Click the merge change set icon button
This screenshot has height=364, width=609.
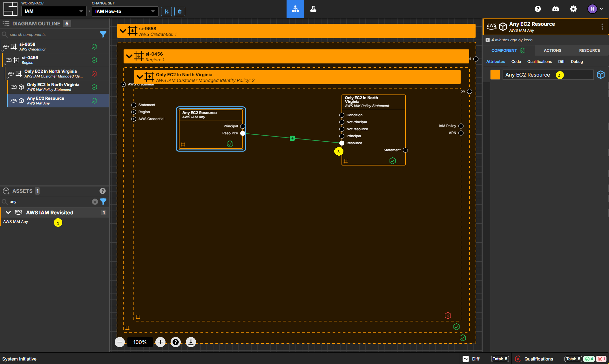click(166, 11)
